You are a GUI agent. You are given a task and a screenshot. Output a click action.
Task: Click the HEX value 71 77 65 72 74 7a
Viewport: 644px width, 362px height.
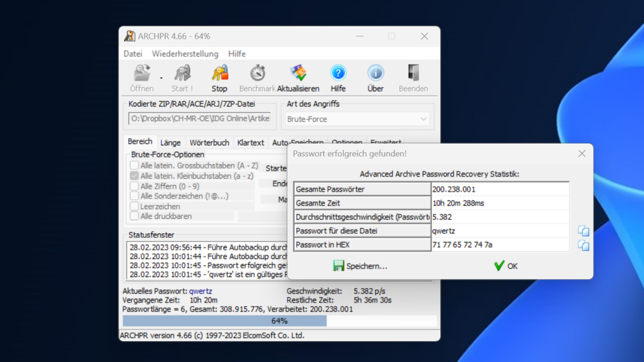point(500,245)
